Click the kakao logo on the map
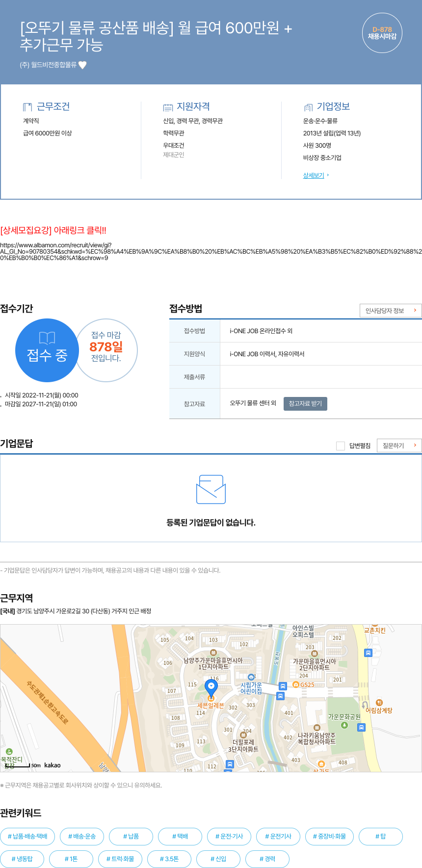422x868 pixels. click(53, 765)
